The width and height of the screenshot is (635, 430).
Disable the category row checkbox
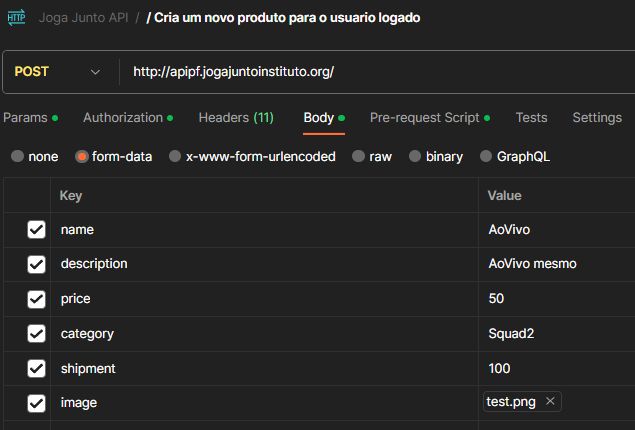[x=36, y=334]
